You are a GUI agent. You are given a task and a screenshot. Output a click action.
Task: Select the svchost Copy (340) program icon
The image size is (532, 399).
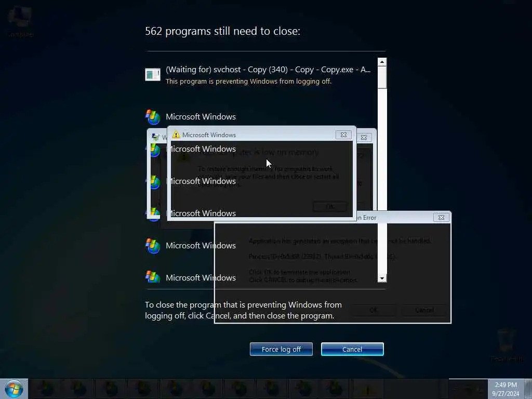click(153, 74)
